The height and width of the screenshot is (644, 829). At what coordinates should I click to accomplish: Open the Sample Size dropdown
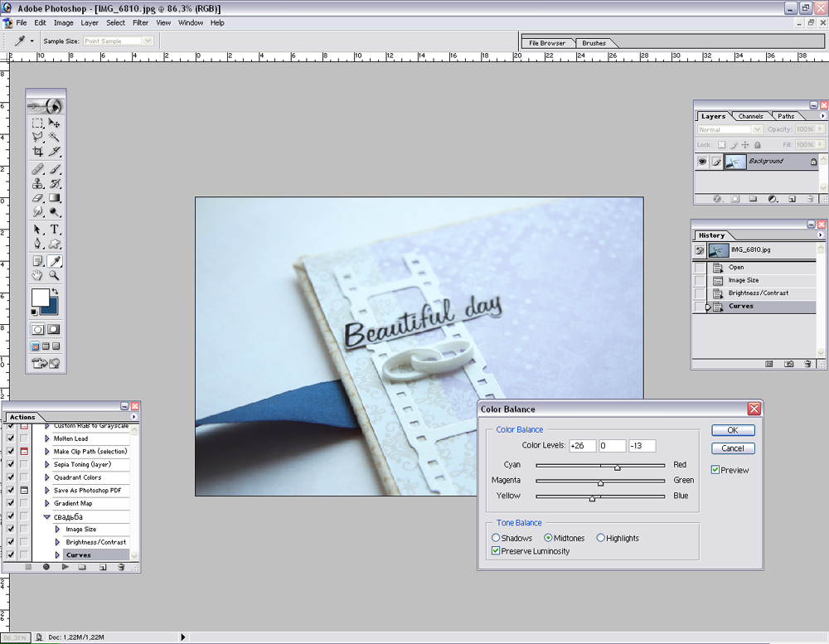tap(148, 41)
